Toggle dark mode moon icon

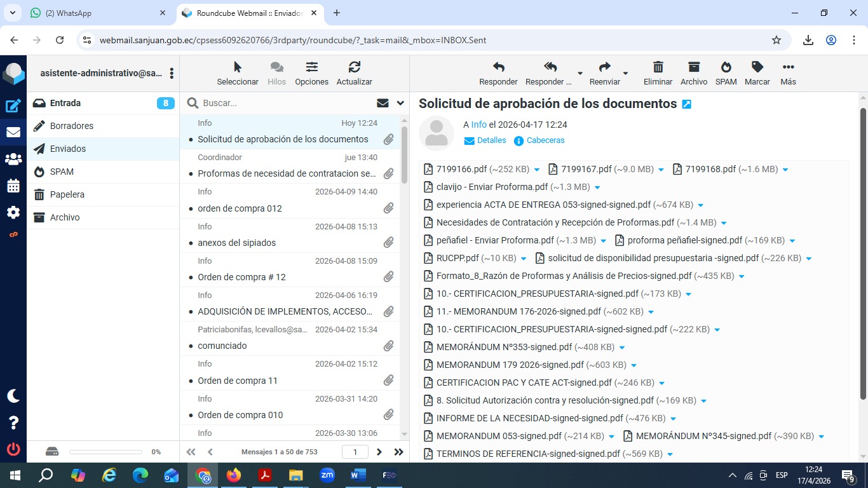13,396
